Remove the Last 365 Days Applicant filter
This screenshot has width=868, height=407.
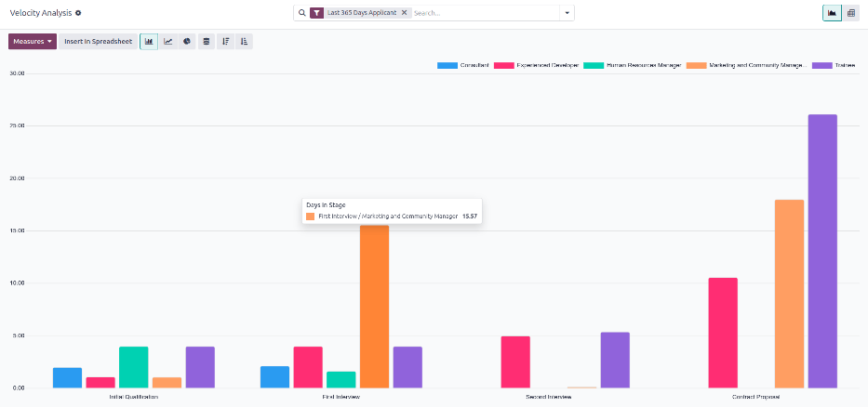pyautogui.click(x=405, y=13)
